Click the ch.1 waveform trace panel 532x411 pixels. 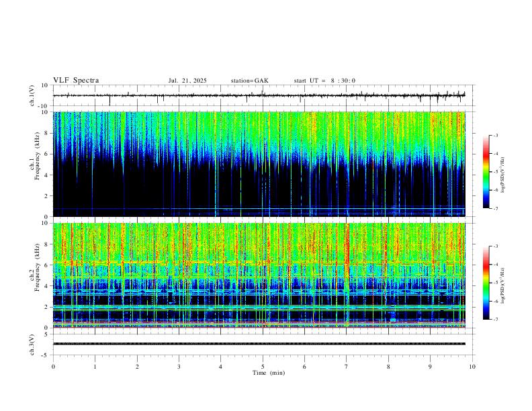263,95
